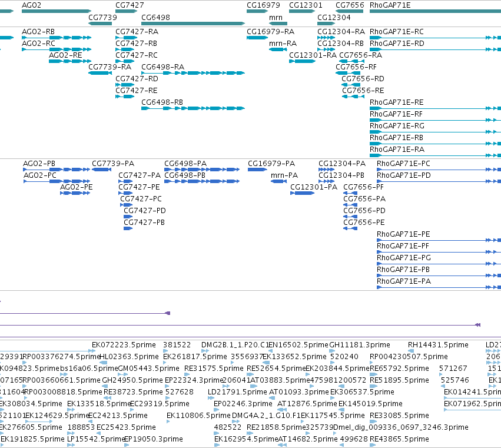Select transcript CG7656-RF
Viewport: 501px width, 448px height.
click(x=356, y=67)
